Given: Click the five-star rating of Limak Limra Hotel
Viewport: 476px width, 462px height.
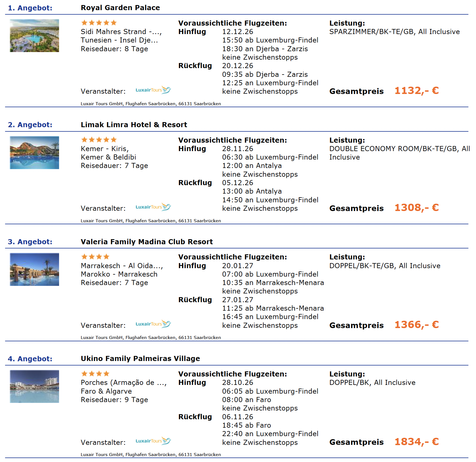Looking at the screenshot, I should pyautogui.click(x=99, y=140).
